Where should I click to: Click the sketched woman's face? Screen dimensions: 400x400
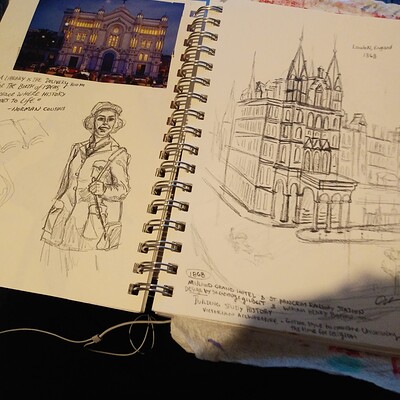point(104,124)
